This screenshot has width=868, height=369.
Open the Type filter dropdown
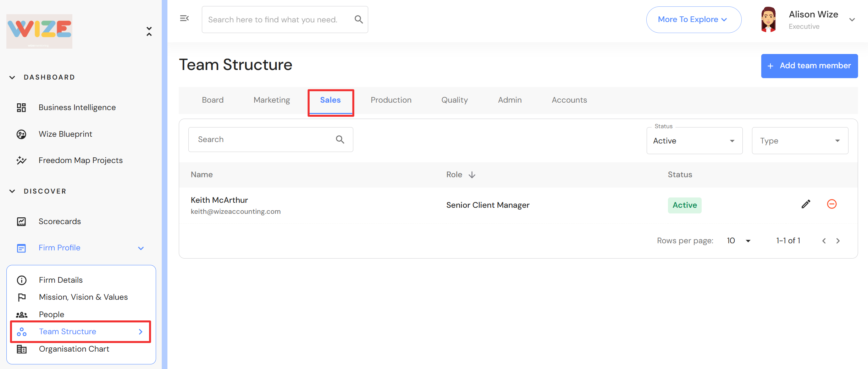click(x=800, y=141)
